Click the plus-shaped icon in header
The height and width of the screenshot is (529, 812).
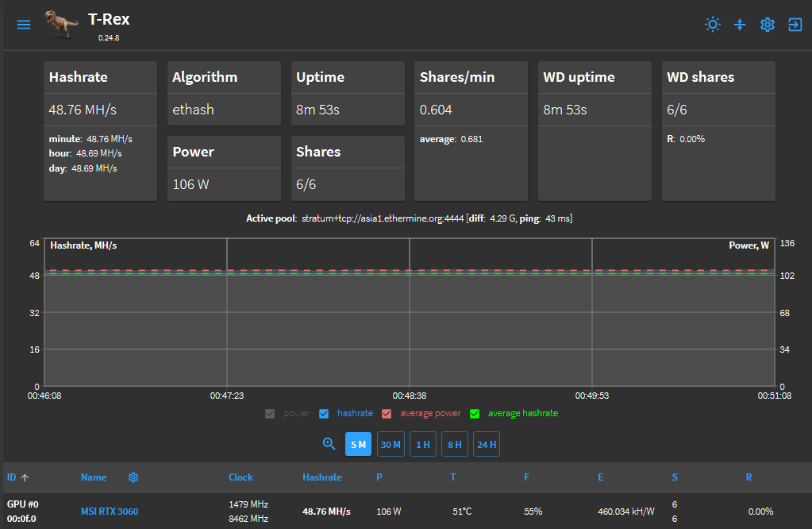pyautogui.click(x=740, y=25)
